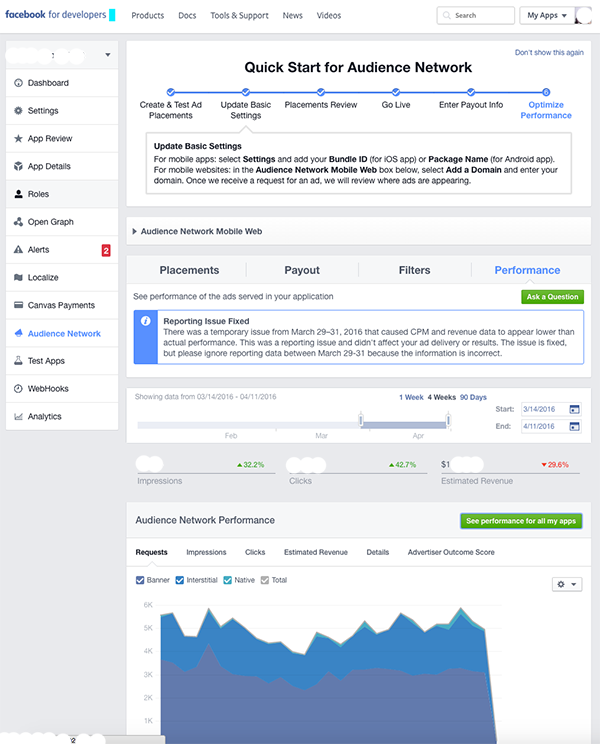Click the Settings gear icon in sidebar

click(18, 111)
